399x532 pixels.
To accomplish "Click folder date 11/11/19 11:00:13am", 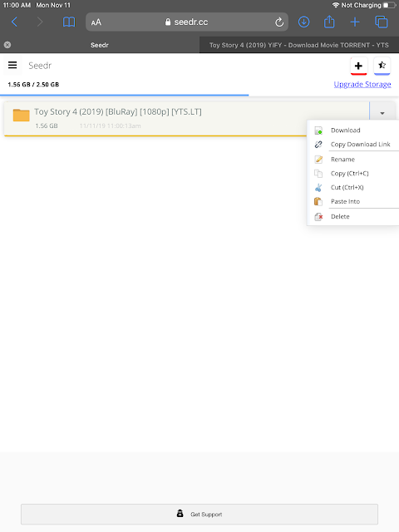I will point(110,126).
